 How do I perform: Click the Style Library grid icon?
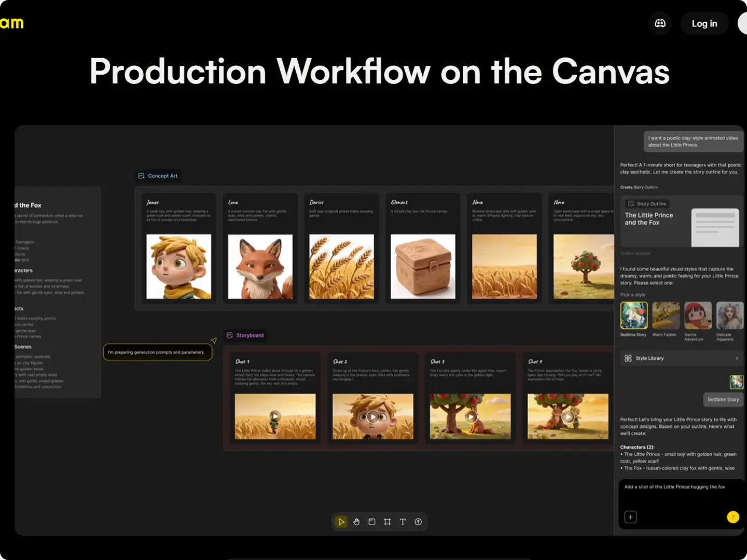pos(628,358)
